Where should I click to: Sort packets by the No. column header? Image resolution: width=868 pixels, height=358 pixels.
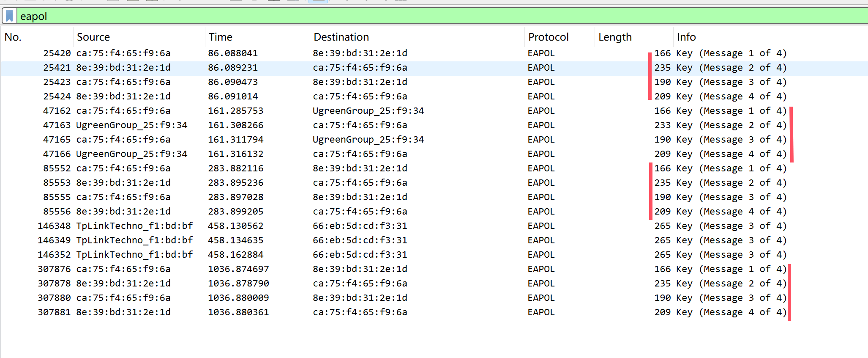tap(37, 37)
